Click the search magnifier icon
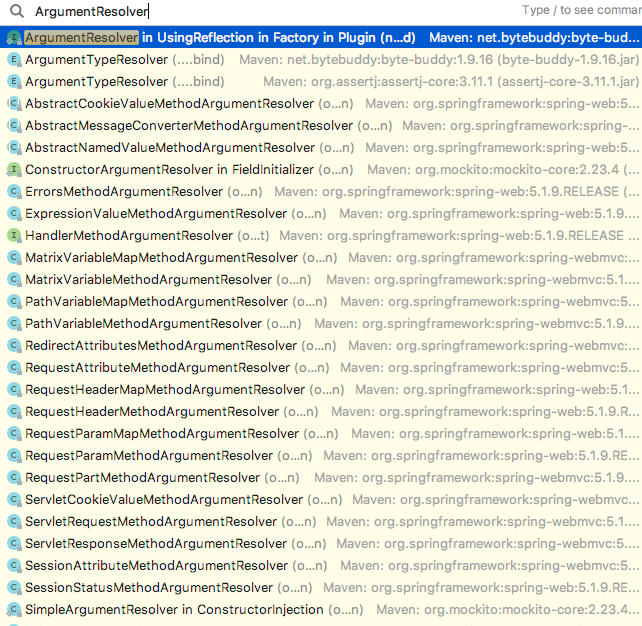The width and height of the screenshot is (642, 626). [17, 11]
